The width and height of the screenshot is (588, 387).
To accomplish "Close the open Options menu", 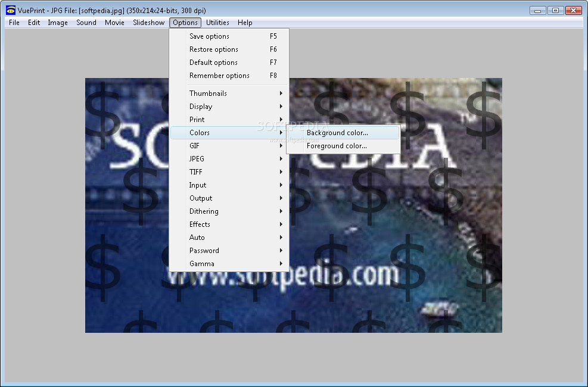I will (185, 23).
